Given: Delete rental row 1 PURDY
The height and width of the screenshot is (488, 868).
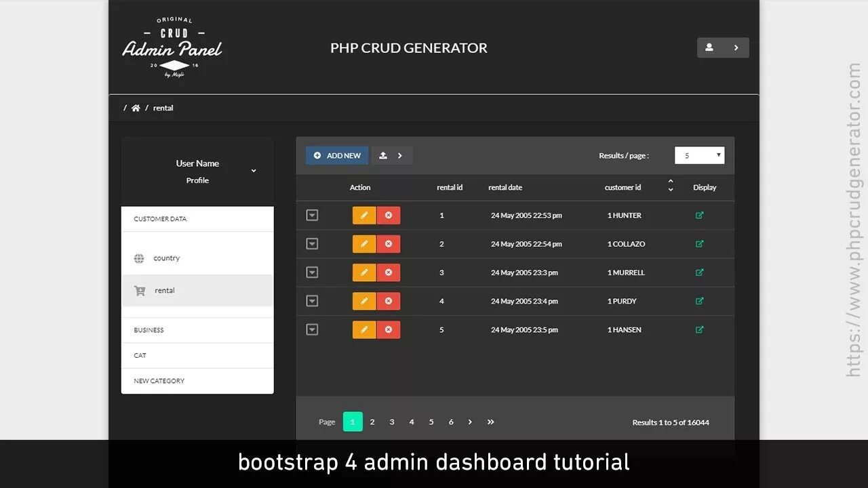Looking at the screenshot, I should click(389, 301).
